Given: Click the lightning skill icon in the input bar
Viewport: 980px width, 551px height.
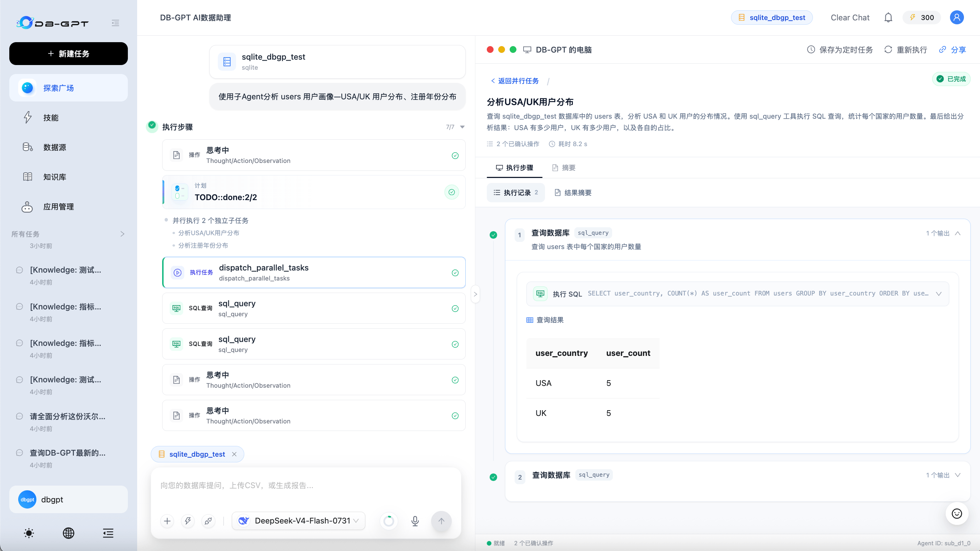Looking at the screenshot, I should pyautogui.click(x=188, y=521).
